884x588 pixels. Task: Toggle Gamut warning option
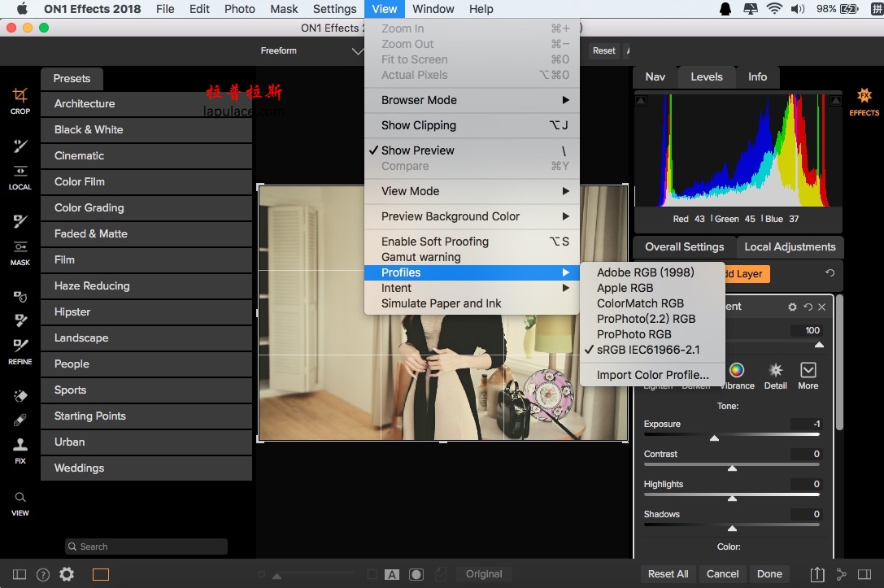pos(472,257)
